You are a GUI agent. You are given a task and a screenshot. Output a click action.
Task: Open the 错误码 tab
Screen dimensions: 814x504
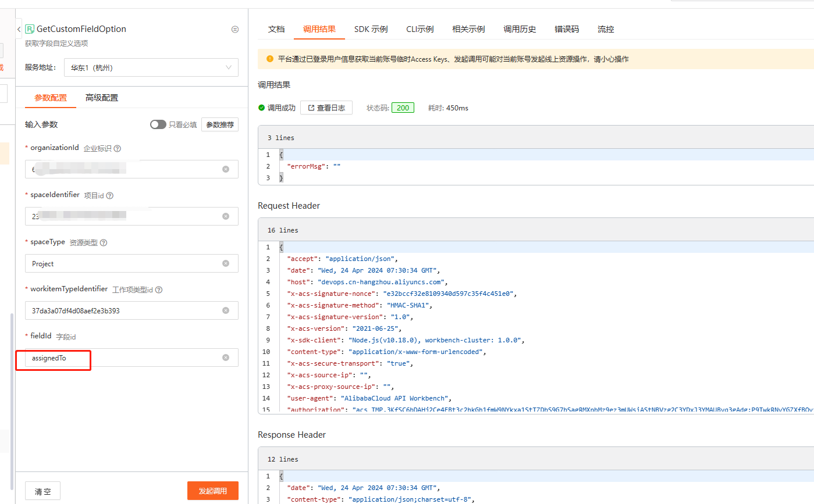(x=567, y=29)
